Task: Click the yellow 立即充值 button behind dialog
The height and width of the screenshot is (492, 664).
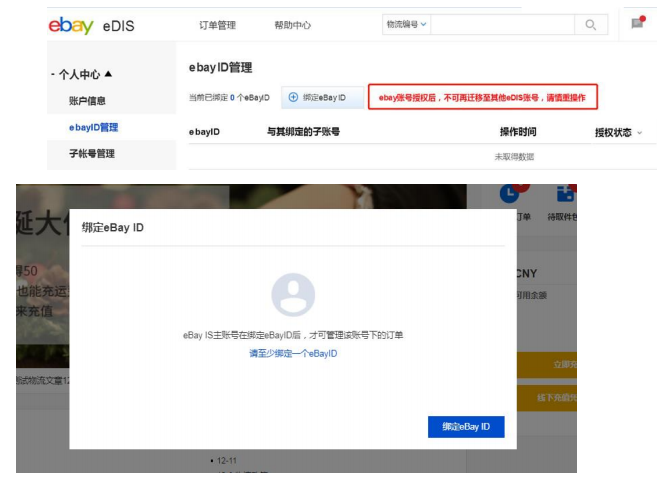Action: pyautogui.click(x=557, y=366)
